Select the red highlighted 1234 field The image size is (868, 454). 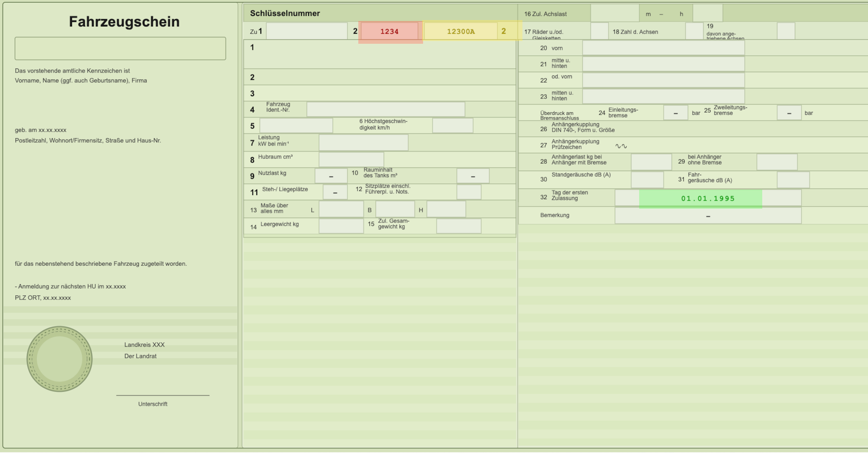[x=390, y=31]
